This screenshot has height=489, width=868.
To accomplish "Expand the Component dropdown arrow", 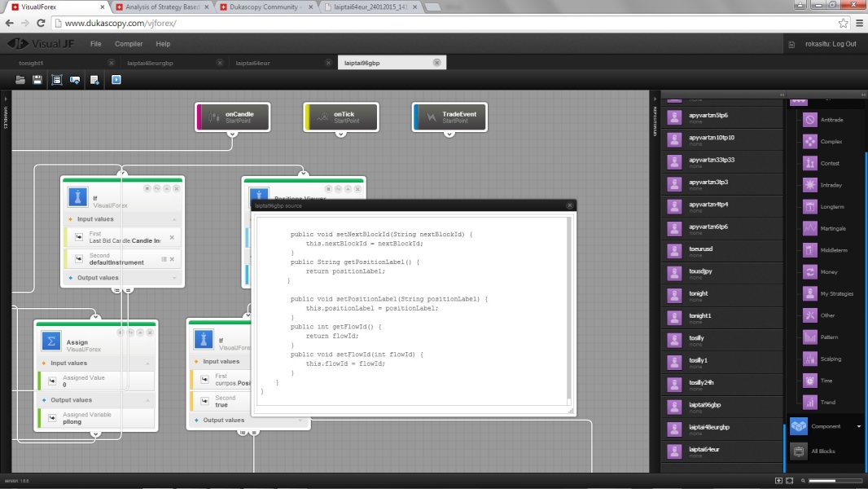I will tap(858, 426).
